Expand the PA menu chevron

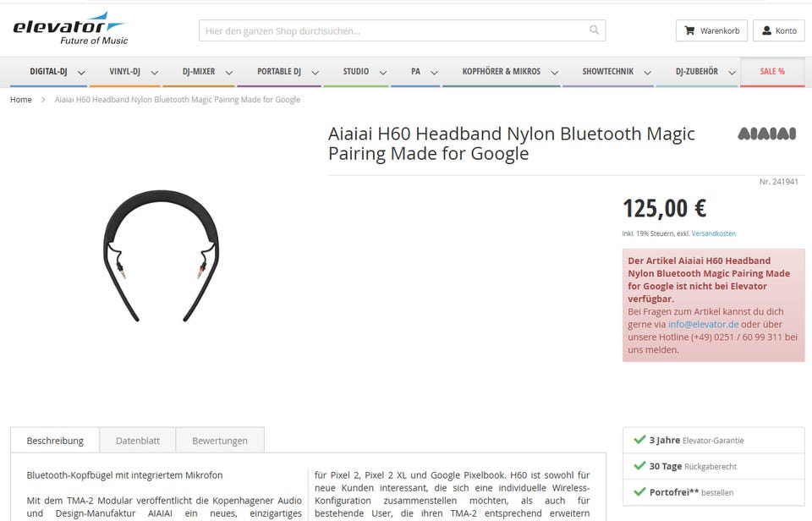point(434,73)
